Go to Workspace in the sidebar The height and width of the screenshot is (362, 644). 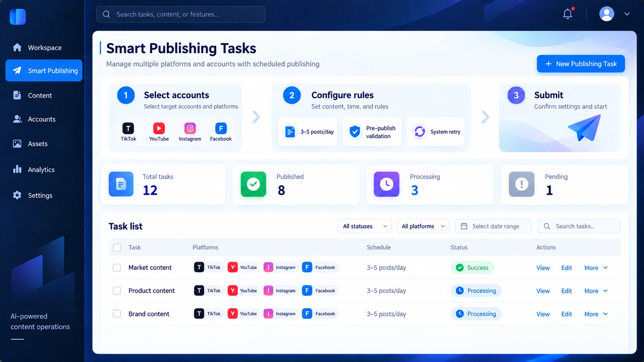click(44, 47)
